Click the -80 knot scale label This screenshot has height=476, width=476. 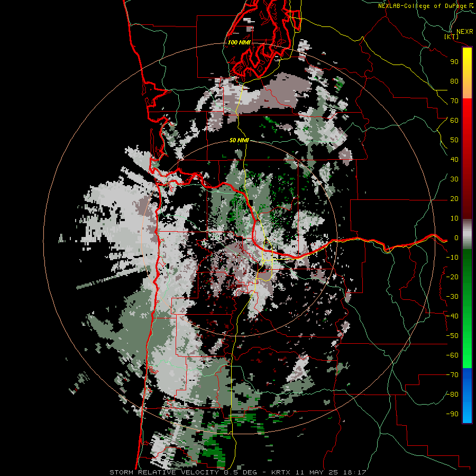(452, 395)
